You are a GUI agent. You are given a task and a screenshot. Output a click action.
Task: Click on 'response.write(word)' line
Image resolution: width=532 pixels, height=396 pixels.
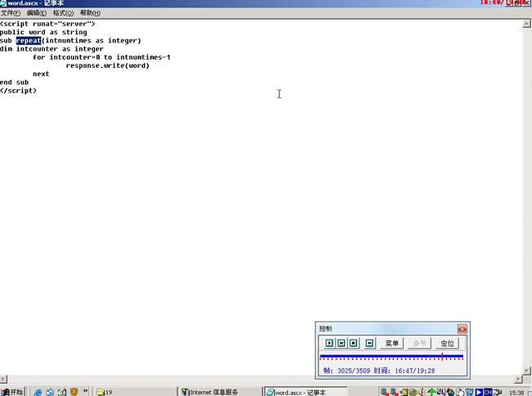(x=107, y=65)
